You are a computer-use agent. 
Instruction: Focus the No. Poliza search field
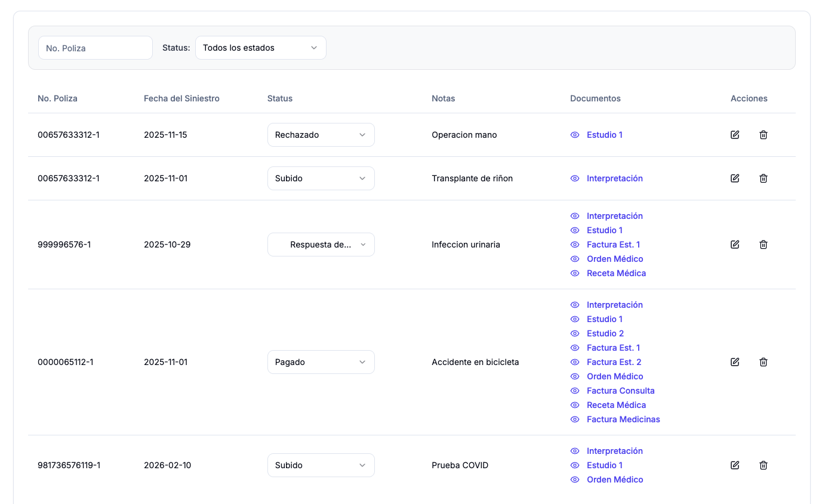click(x=96, y=48)
